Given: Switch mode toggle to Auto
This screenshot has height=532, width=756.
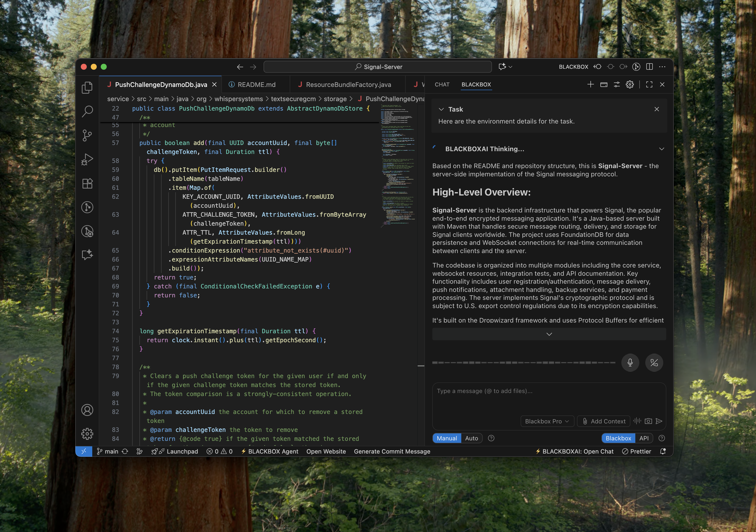Looking at the screenshot, I should 471,438.
